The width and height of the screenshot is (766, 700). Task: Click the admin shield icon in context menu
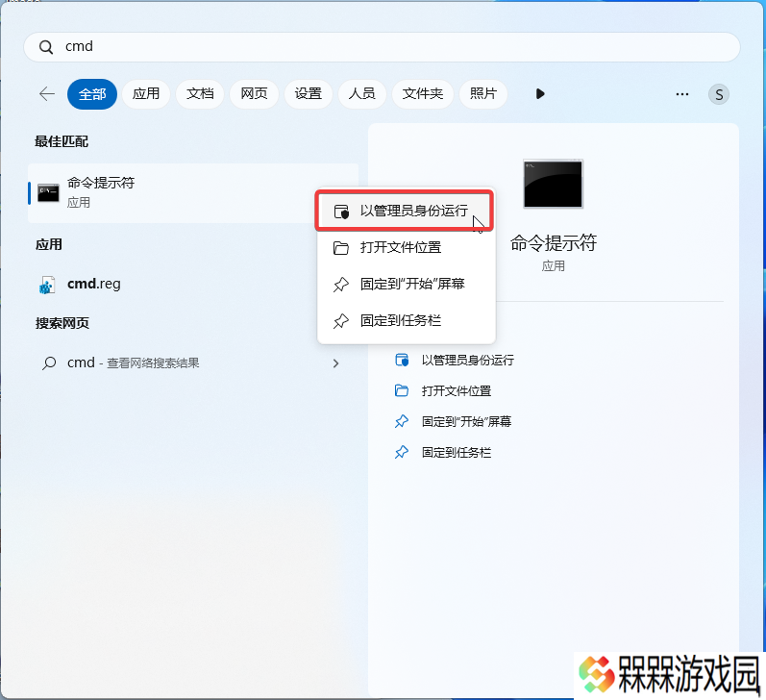pyautogui.click(x=341, y=212)
